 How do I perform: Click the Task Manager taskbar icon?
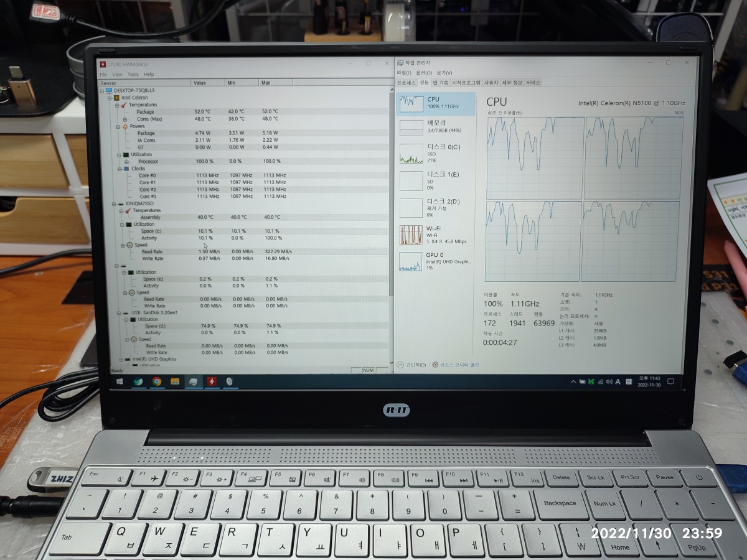pyautogui.click(x=194, y=381)
